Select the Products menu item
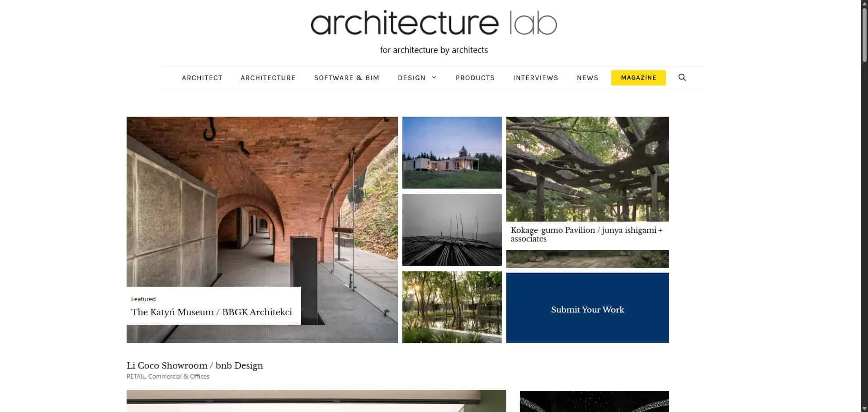 [x=475, y=78]
